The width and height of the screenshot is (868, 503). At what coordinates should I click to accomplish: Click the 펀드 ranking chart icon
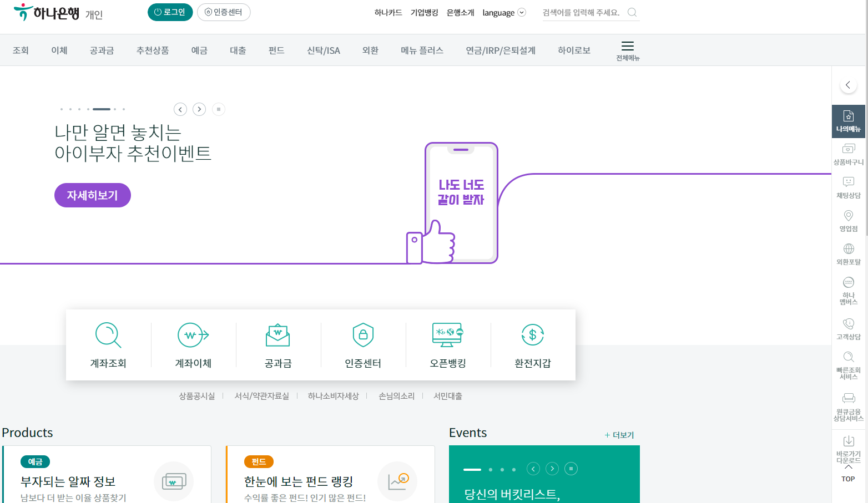pyautogui.click(x=397, y=481)
